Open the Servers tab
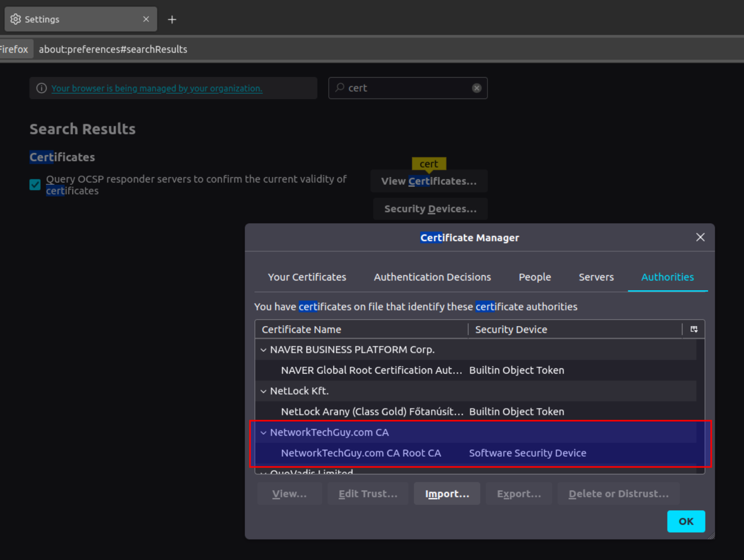Image resolution: width=744 pixels, height=560 pixels. tap(596, 277)
